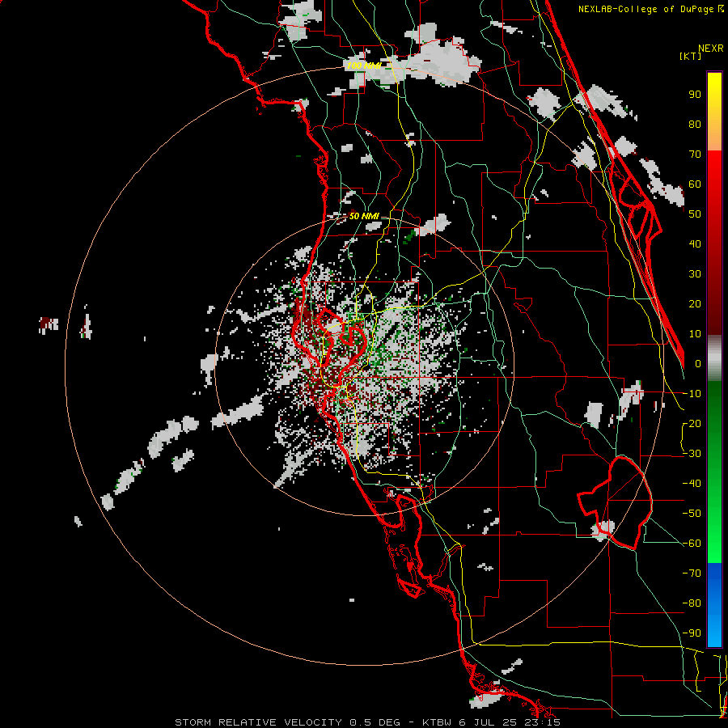This screenshot has width=728, height=728.
Task: Select the -30 value on velocity scale
Action: pyautogui.click(x=692, y=454)
